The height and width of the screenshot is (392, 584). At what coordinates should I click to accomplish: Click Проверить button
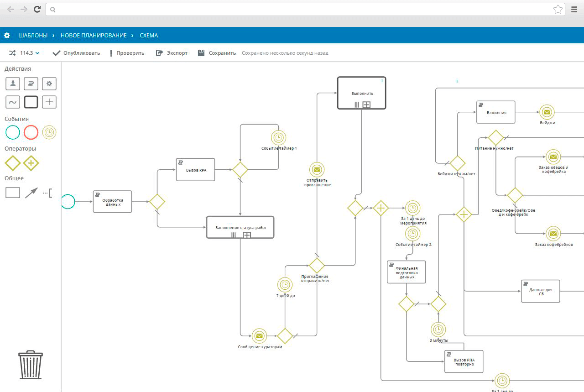pos(127,53)
